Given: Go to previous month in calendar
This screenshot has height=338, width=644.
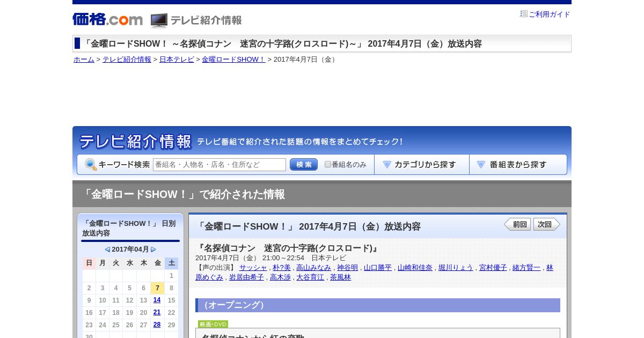Looking at the screenshot, I should (x=107, y=249).
